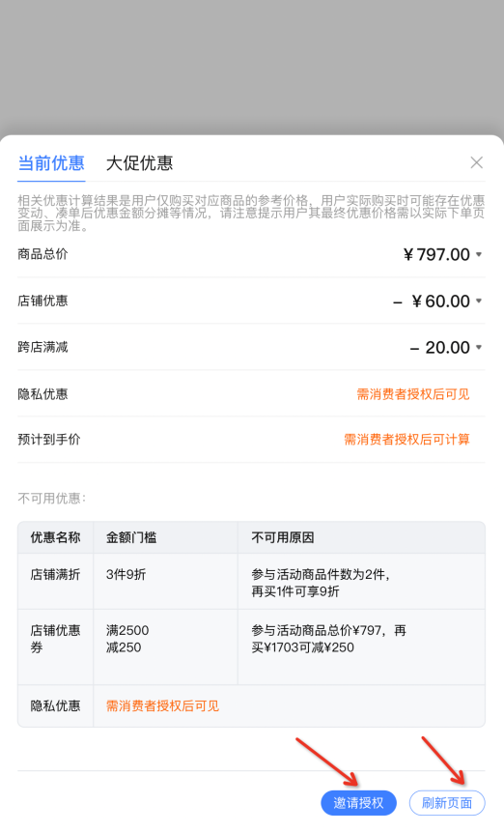504x833 pixels.
Task: Click 需消费者授权后可见 in 隐私优惠 row
Action: click(412, 394)
